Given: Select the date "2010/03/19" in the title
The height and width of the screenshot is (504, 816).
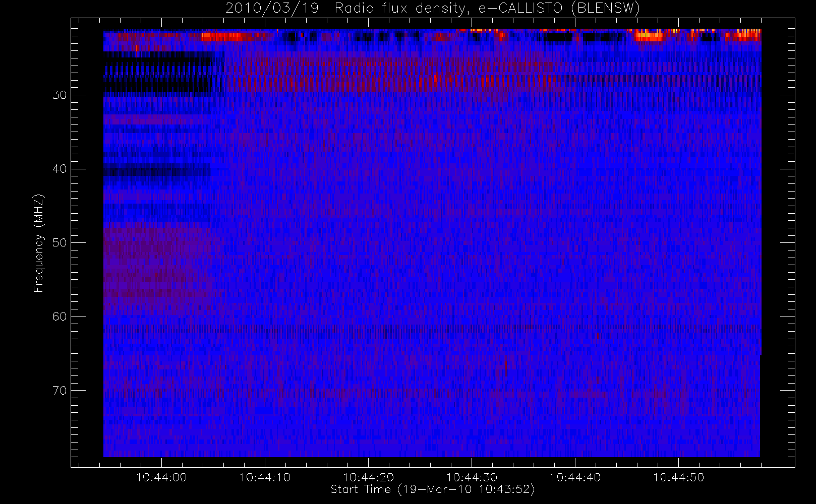Looking at the screenshot, I should (x=272, y=9).
